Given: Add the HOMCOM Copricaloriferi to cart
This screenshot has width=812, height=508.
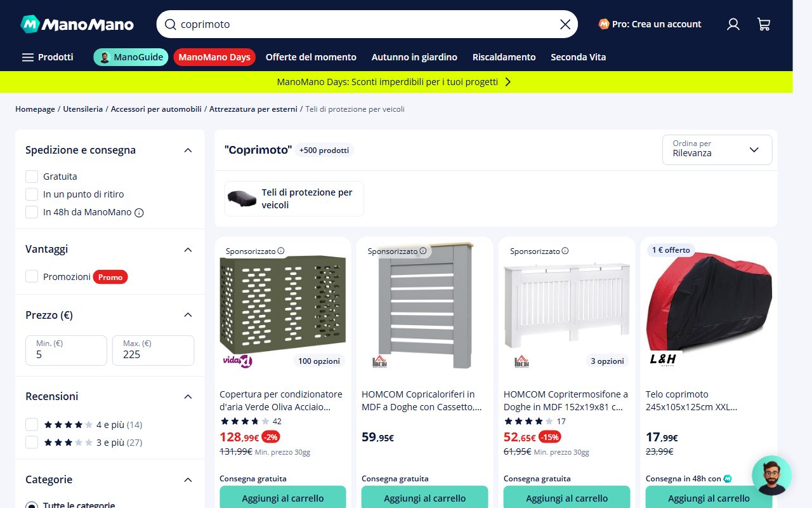Looking at the screenshot, I should coord(425,497).
